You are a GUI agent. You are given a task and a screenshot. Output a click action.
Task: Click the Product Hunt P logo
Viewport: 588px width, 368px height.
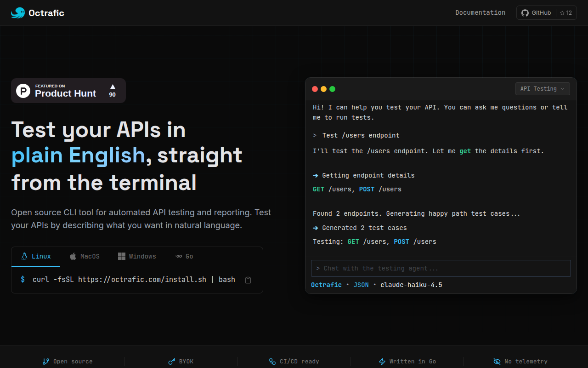(23, 91)
